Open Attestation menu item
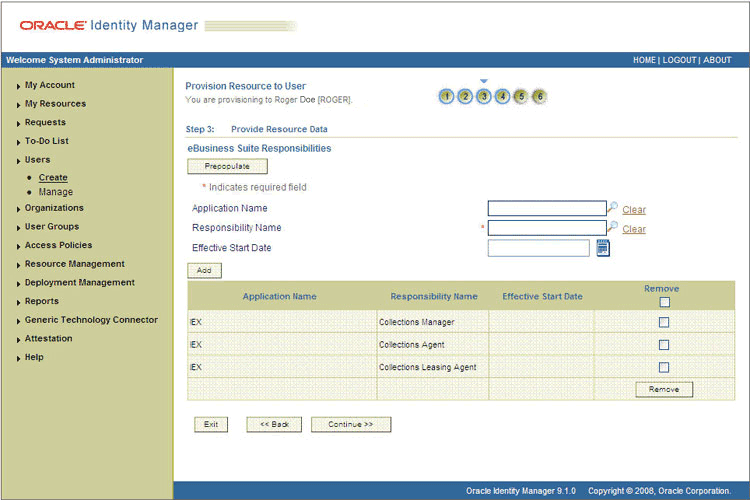Screen dimensions: 750x500 [48, 338]
